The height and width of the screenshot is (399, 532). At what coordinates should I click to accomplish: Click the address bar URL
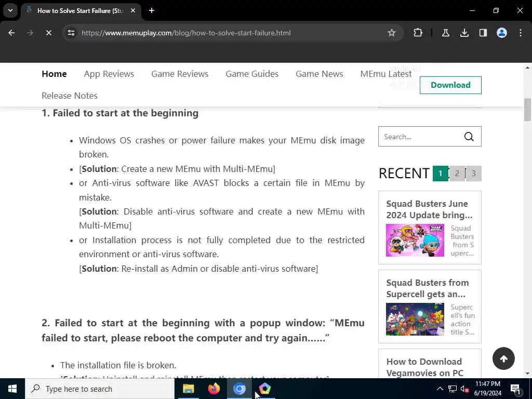[186, 33]
